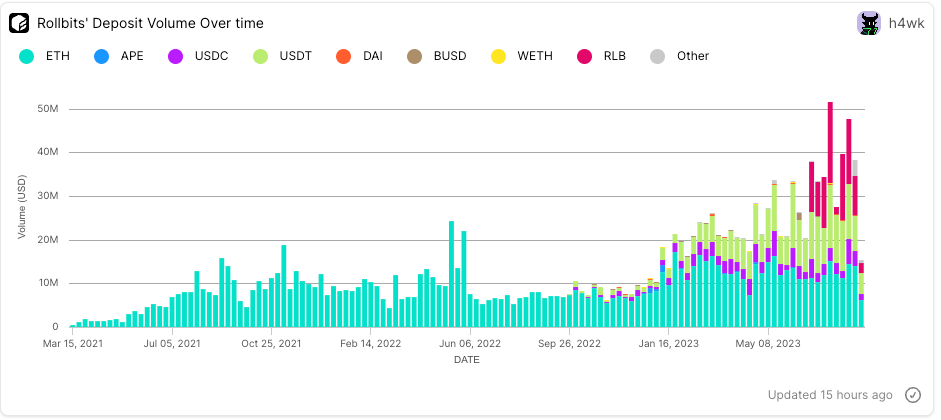
Task: Click the Mar 15, 2021 date label
Action: coord(73,344)
